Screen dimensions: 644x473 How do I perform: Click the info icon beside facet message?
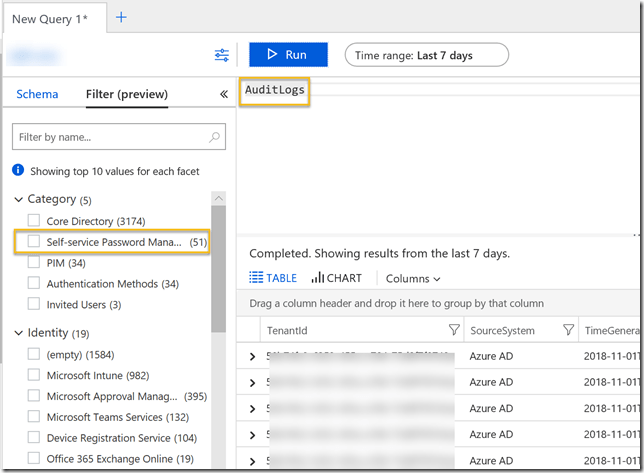pyautogui.click(x=18, y=170)
